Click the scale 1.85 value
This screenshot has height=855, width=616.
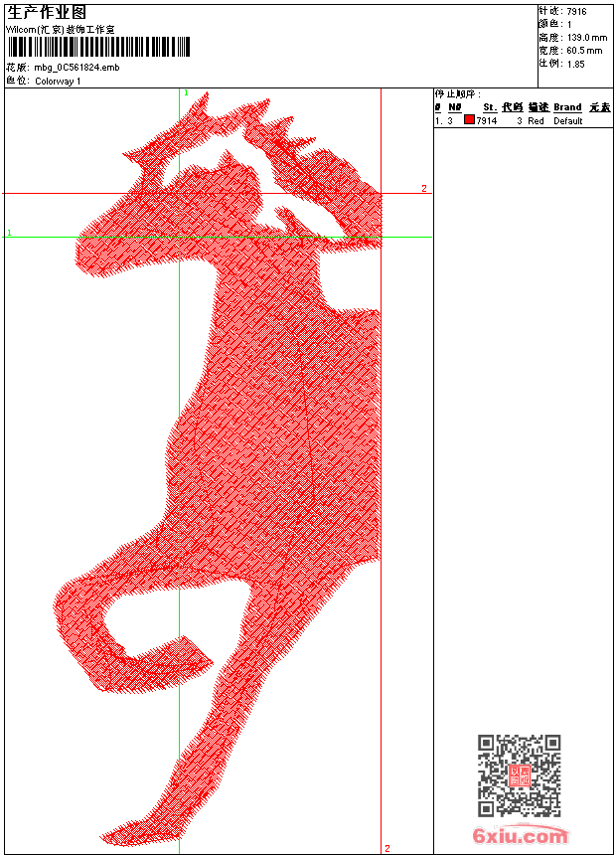(576, 63)
